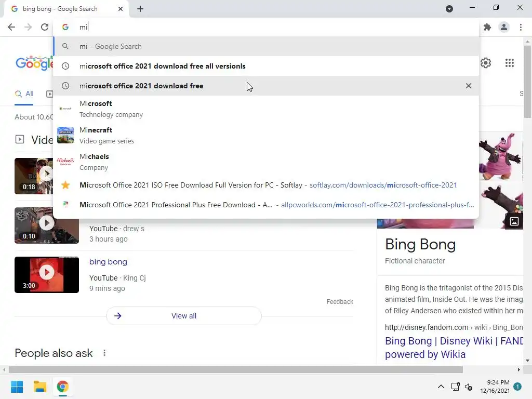Open the 'bing bong' video link
This screenshot has width=532, height=399.
[x=108, y=262]
